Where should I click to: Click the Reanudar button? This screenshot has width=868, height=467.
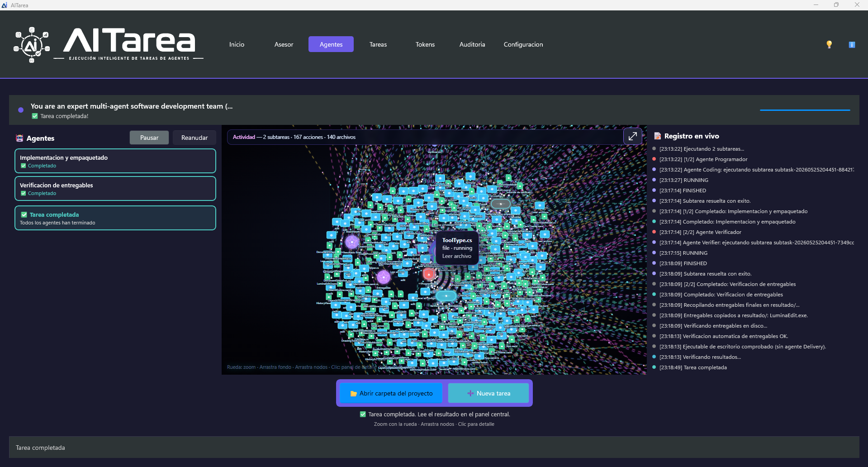pyautogui.click(x=194, y=138)
